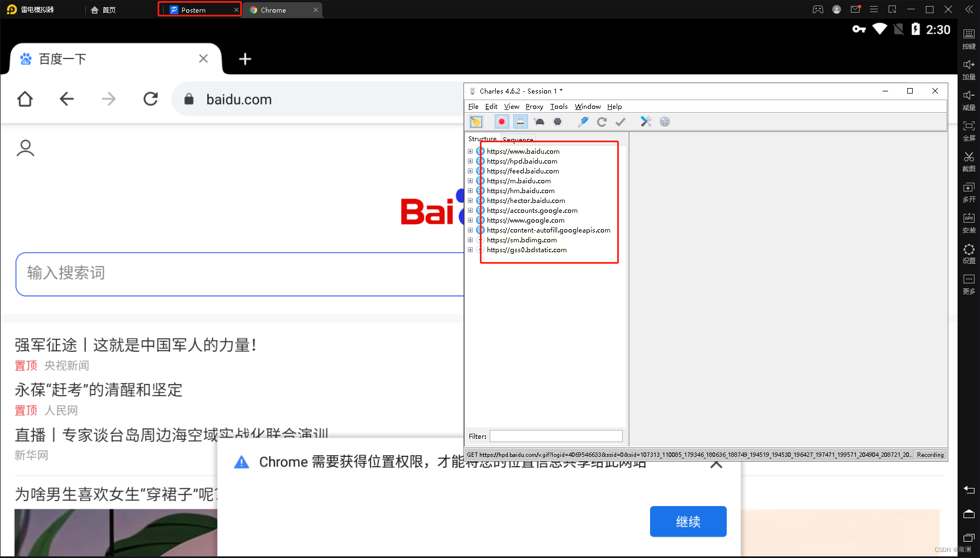Toggle breakpoints hexagon icon in Charles

coord(558,121)
